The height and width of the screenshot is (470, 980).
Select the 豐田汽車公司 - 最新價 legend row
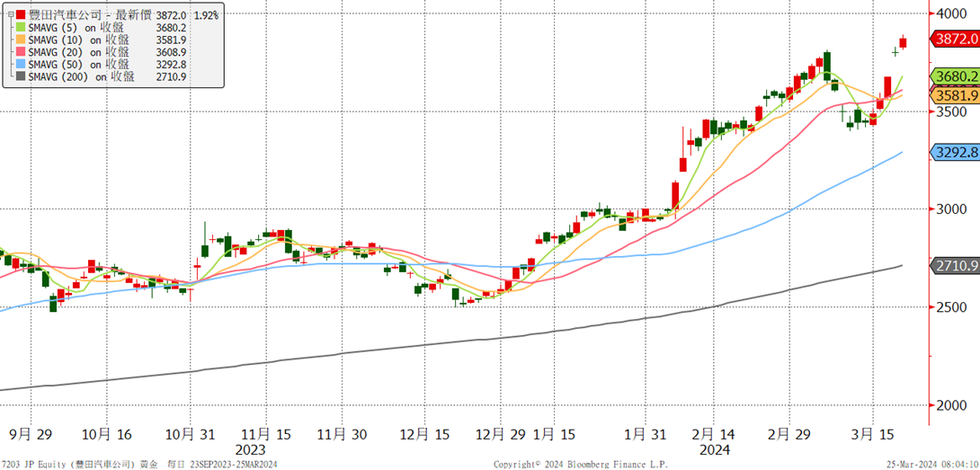[x=118, y=14]
